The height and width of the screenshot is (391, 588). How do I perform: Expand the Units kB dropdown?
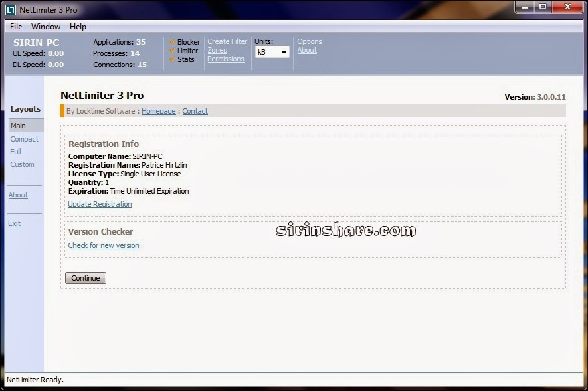click(272, 52)
